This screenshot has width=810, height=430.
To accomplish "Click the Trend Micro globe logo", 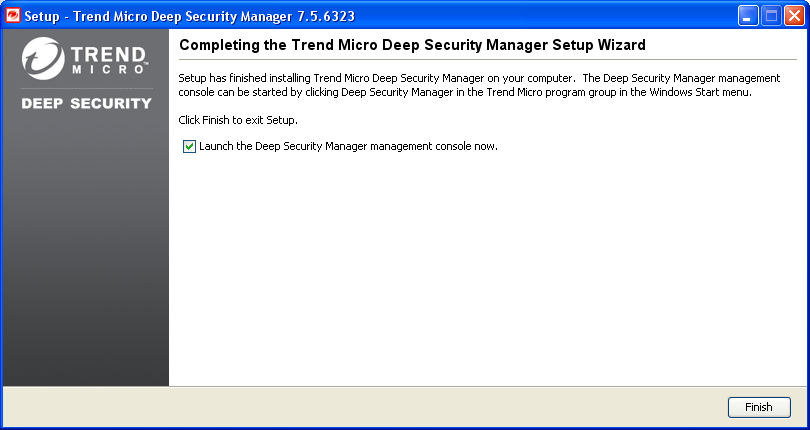I will pyautogui.click(x=43, y=60).
